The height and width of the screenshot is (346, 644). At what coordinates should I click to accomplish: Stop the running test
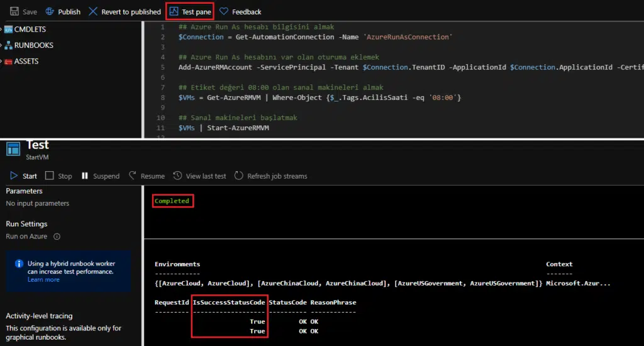58,176
